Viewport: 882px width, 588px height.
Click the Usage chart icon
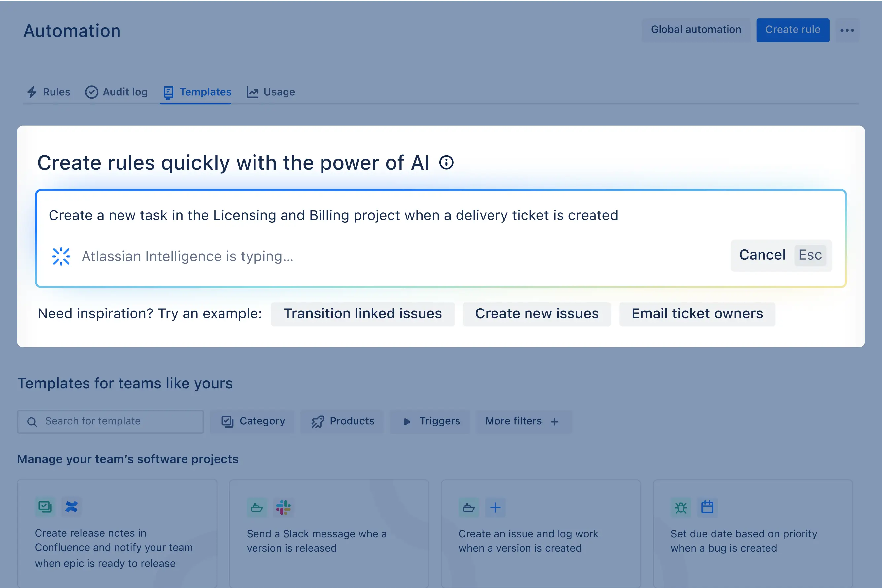click(253, 92)
